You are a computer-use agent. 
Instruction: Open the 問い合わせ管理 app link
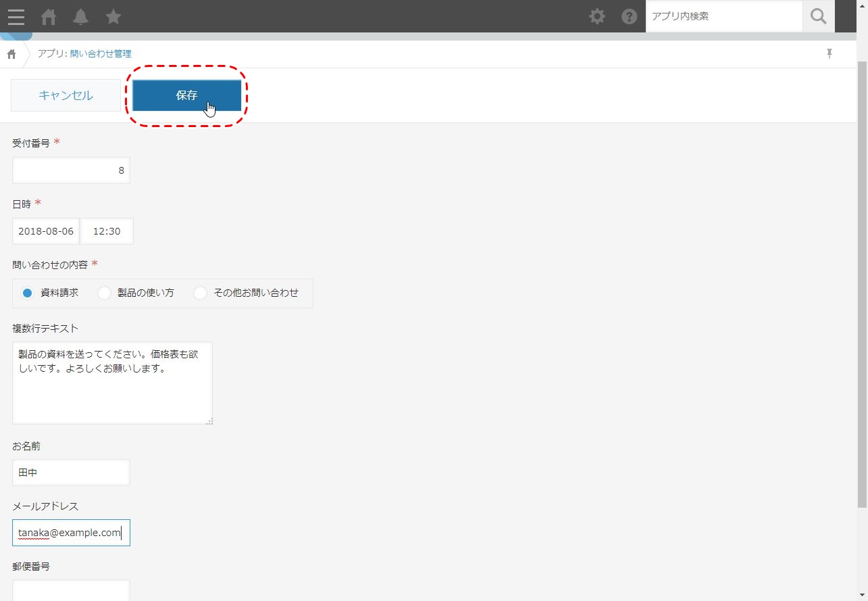(x=101, y=53)
